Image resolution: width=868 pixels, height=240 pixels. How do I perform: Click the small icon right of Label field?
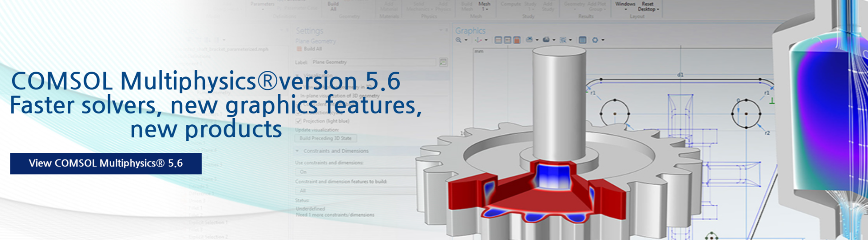443,62
